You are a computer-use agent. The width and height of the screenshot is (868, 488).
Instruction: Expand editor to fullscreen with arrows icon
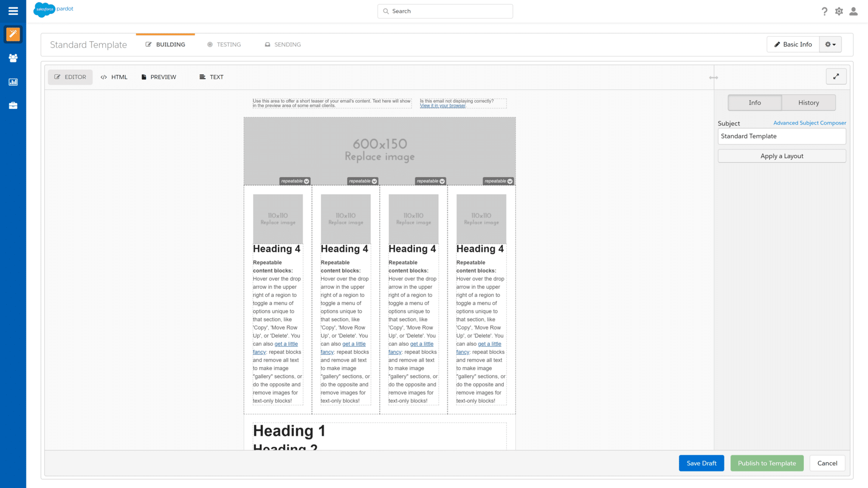836,77
